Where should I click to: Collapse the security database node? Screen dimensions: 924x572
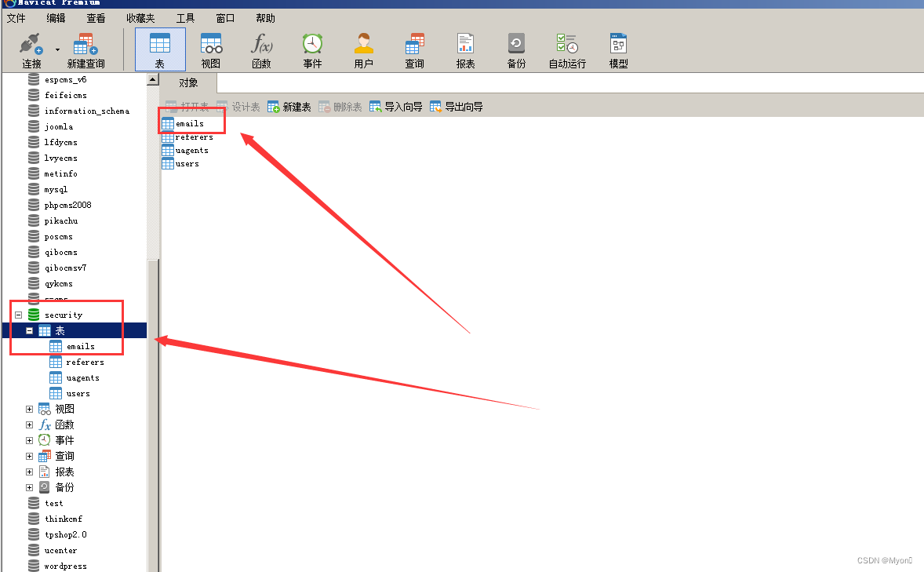click(x=18, y=315)
